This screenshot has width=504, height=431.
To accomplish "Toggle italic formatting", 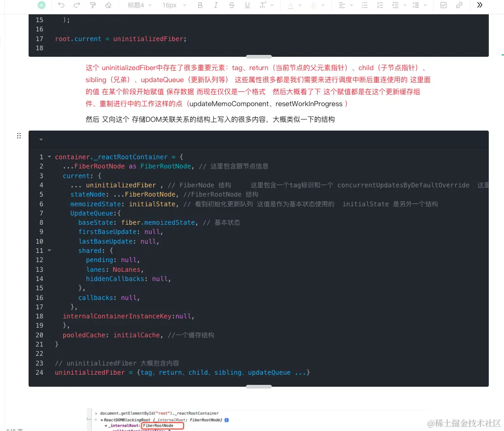I will tap(216, 5).
